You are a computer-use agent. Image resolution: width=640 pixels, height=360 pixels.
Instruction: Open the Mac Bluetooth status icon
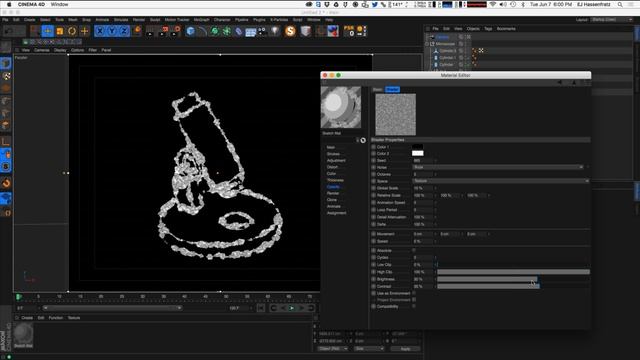coord(523,4)
